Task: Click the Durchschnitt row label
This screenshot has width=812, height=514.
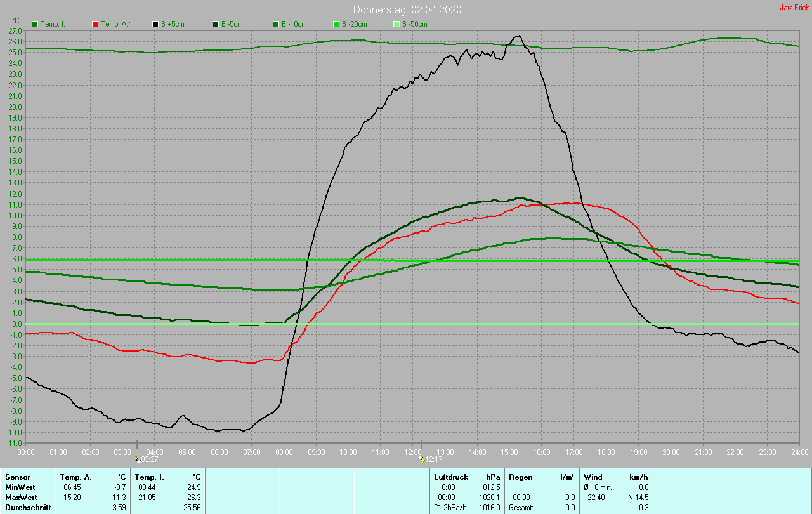Action: pos(28,507)
